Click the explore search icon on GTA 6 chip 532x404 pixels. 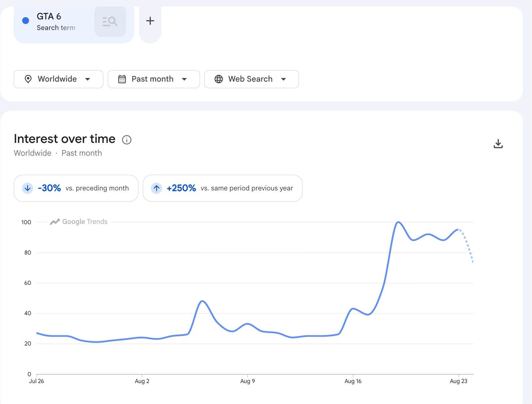110,21
